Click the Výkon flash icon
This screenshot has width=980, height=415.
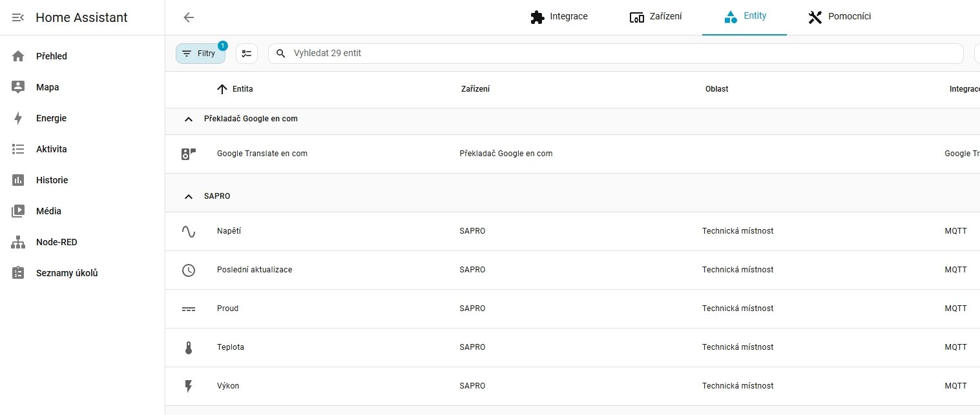(189, 386)
